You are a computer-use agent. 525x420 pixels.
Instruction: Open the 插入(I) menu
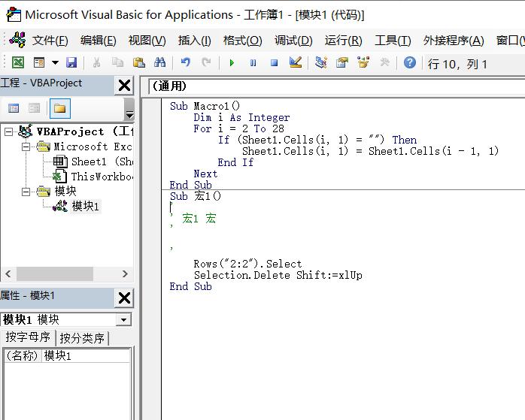pyautogui.click(x=195, y=41)
